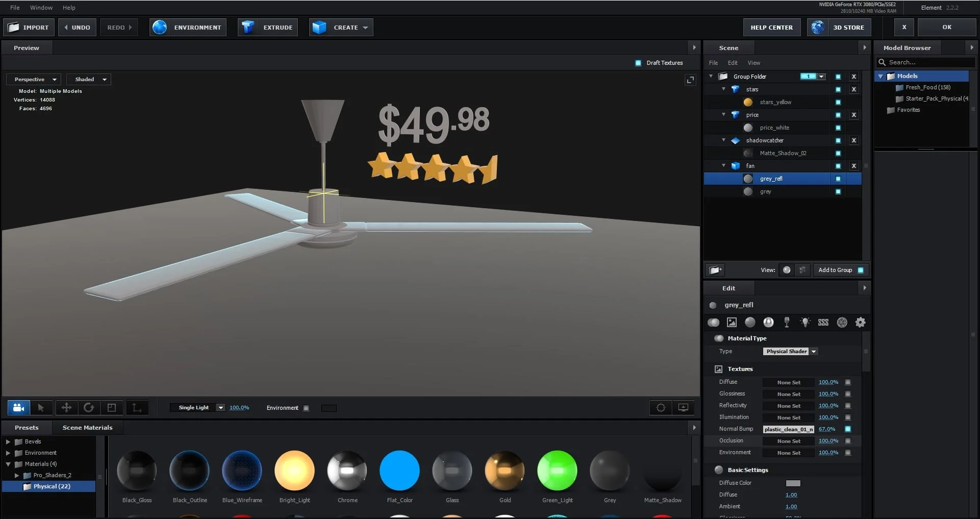Toggle the Diffuse texture checkbox
This screenshot has height=519, width=980.
coord(848,382)
